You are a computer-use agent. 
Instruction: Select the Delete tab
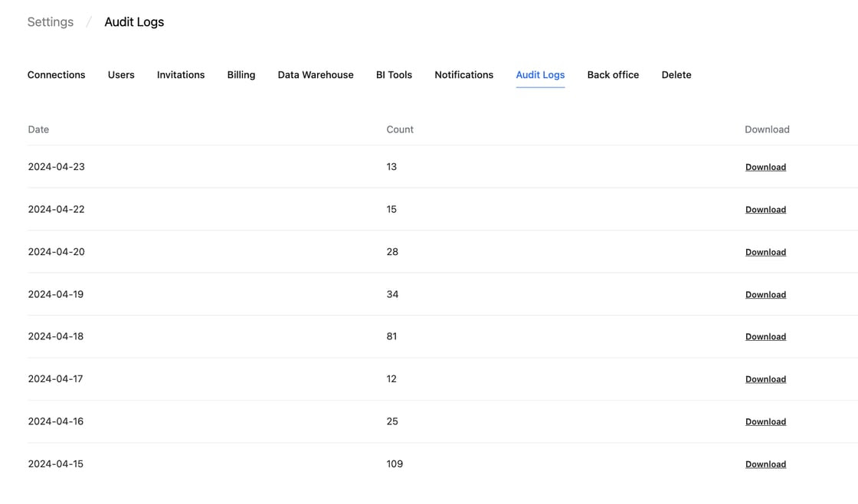tap(676, 75)
